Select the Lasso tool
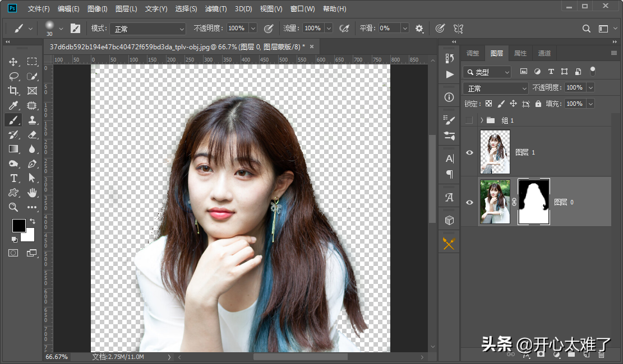This screenshot has height=364, width=623. click(13, 76)
